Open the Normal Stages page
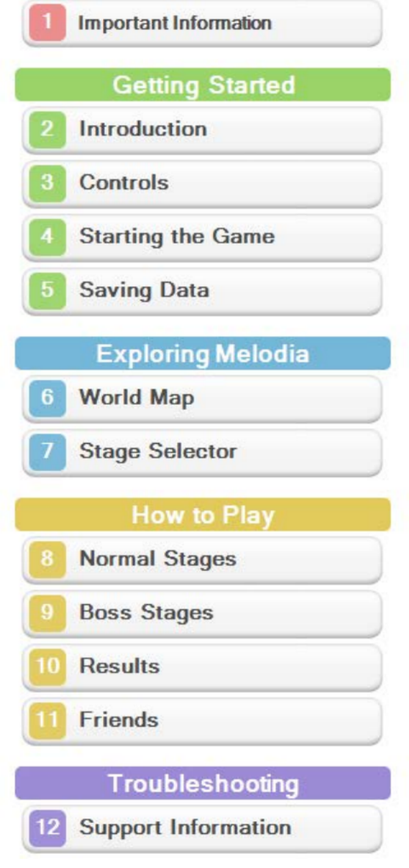Image resolution: width=409 pixels, height=868 pixels. (x=158, y=559)
